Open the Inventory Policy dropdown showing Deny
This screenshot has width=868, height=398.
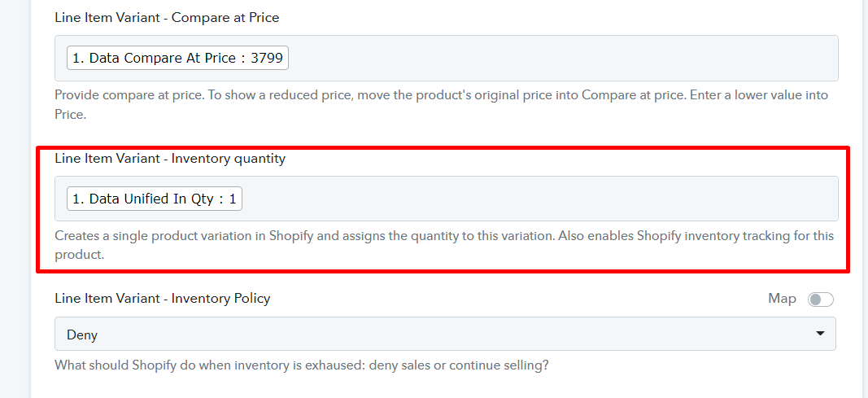coord(445,334)
